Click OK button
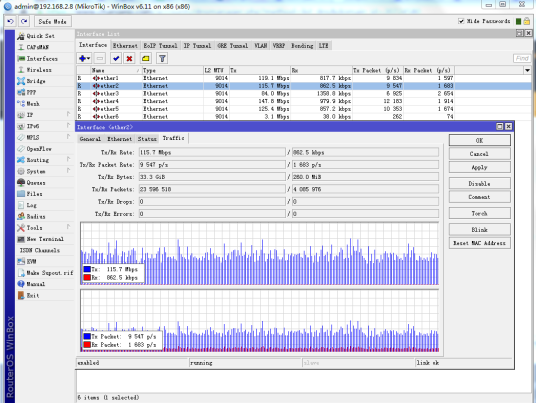536x403 pixels. tap(480, 140)
